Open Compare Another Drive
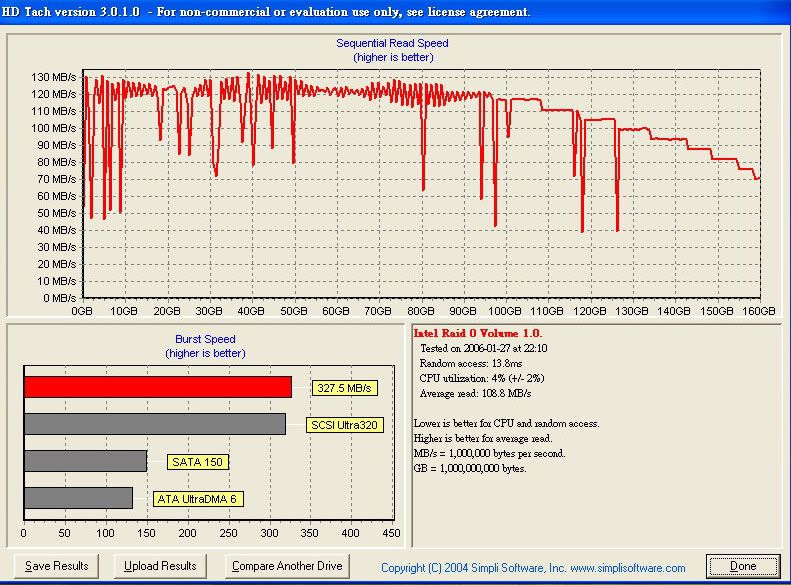The image size is (791, 585). (287, 566)
